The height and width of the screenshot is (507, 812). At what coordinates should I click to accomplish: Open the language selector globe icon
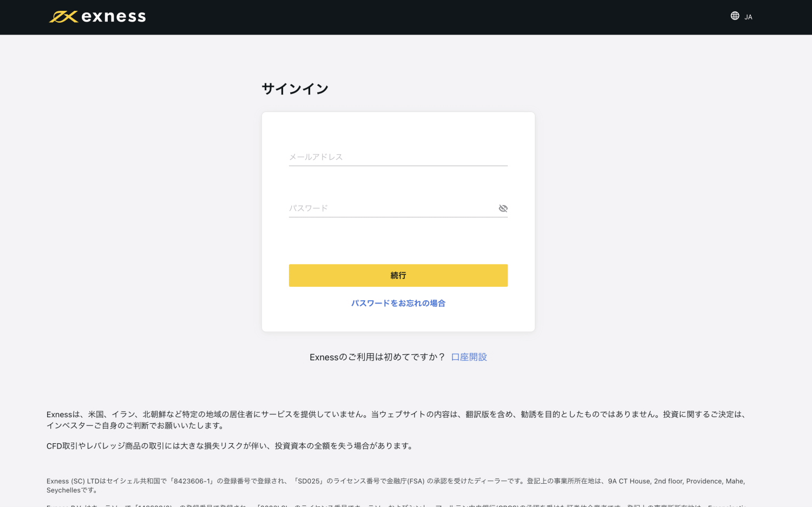pyautogui.click(x=735, y=16)
